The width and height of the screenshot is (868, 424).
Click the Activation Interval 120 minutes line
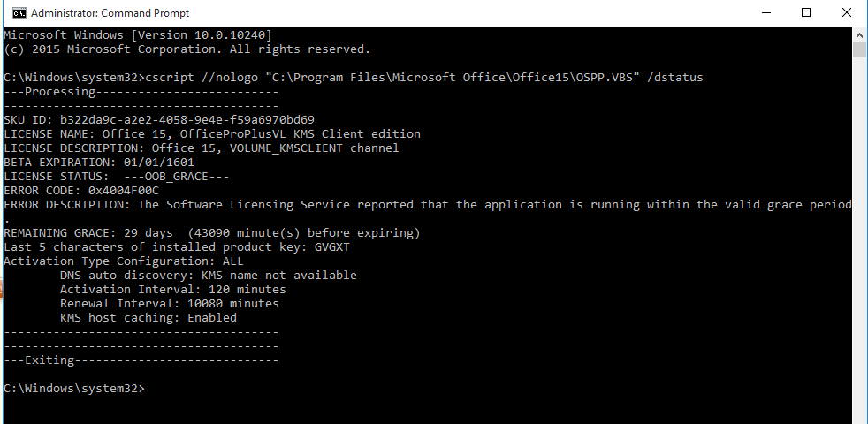173,290
